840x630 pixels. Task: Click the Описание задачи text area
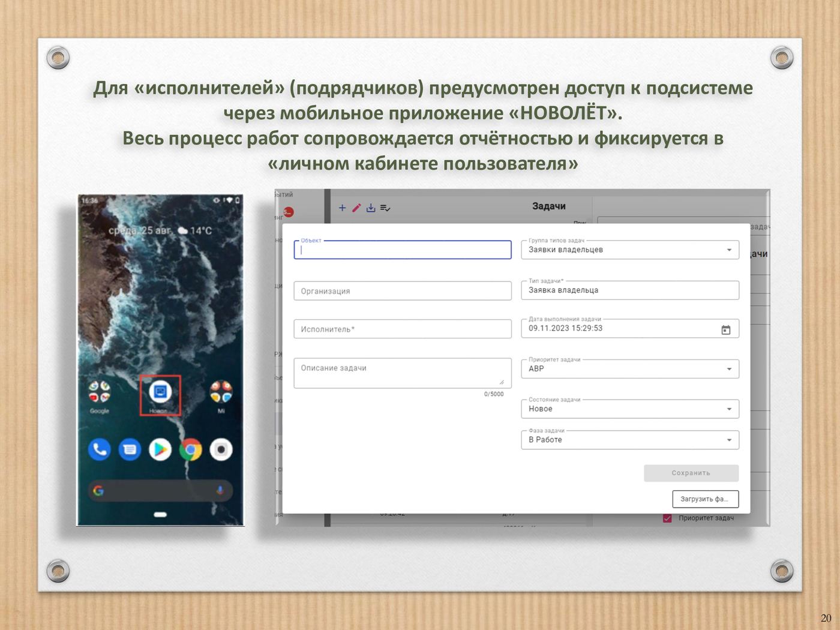[403, 373]
